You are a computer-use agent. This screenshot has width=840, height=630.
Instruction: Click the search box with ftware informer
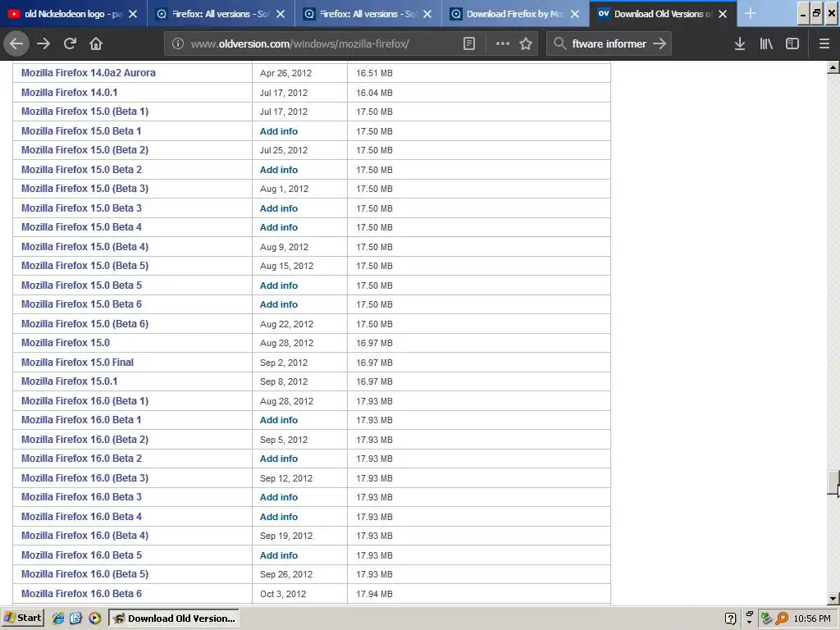pyautogui.click(x=609, y=43)
